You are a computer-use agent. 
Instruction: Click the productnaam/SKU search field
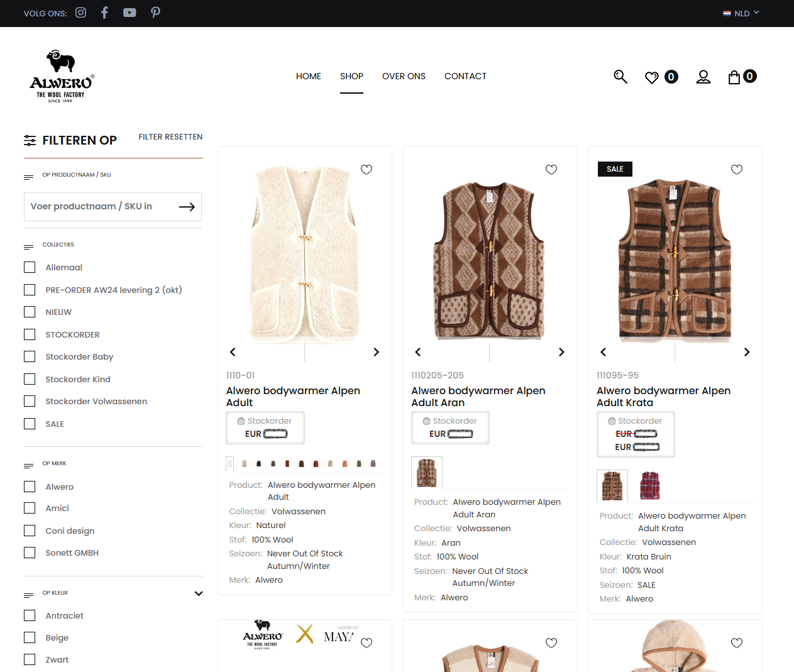101,206
